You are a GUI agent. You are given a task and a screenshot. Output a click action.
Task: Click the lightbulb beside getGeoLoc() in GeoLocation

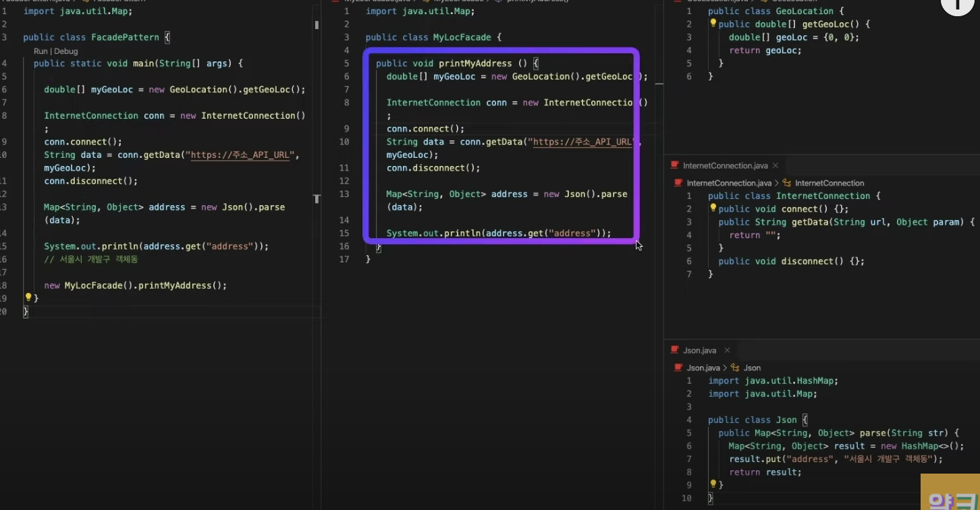(713, 24)
